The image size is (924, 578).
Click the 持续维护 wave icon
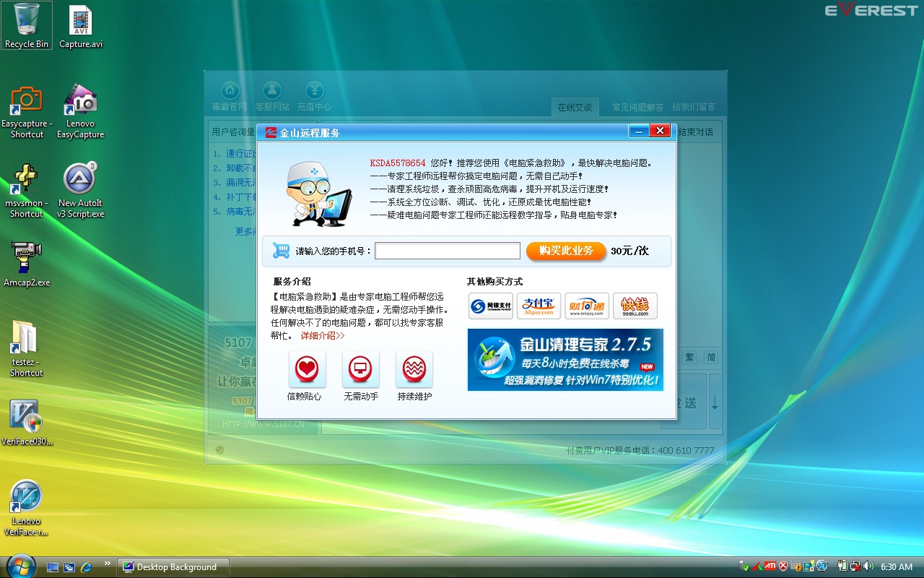[x=414, y=369]
